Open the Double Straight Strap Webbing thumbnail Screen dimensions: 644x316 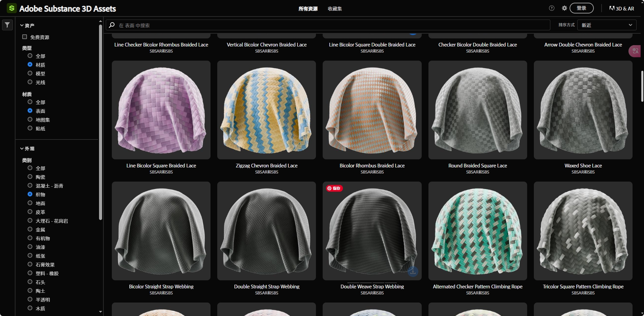pyautogui.click(x=266, y=231)
